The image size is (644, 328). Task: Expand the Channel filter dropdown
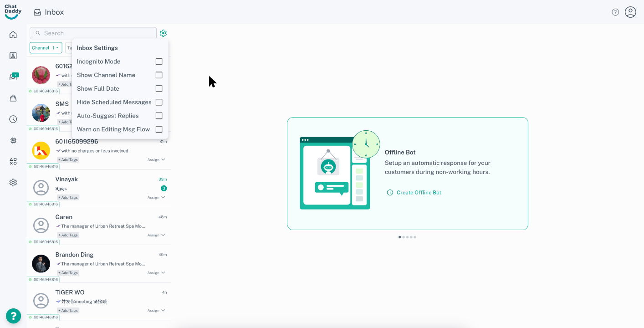coord(46,48)
